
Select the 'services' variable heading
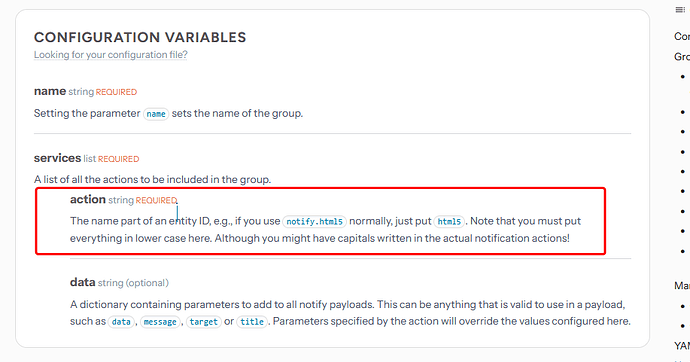pos(57,158)
